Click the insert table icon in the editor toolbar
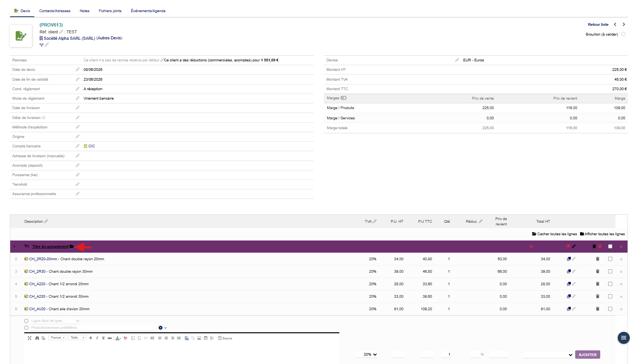 point(206,338)
